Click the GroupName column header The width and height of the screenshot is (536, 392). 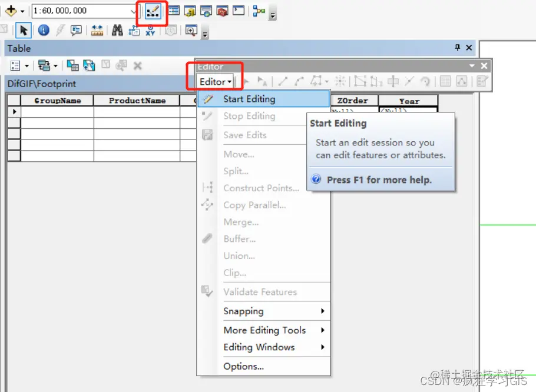(58, 101)
